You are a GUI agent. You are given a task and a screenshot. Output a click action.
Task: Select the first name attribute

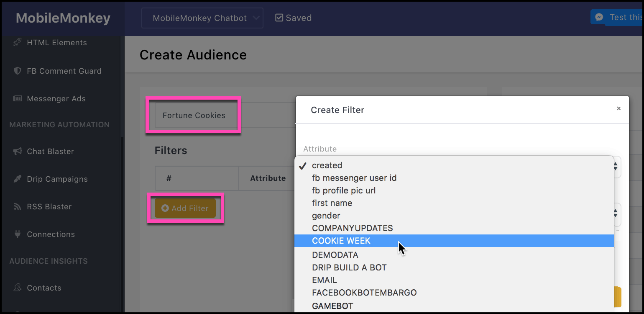click(454, 203)
